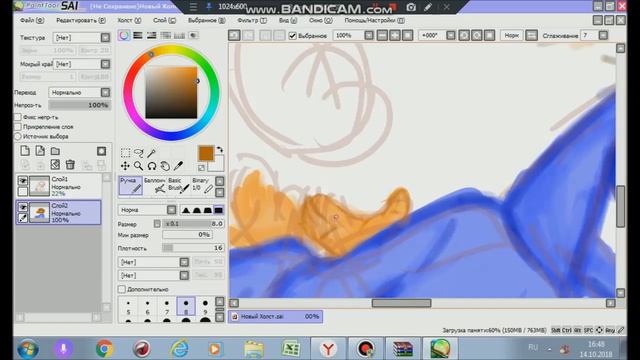Create a new linework layer

tap(40, 151)
